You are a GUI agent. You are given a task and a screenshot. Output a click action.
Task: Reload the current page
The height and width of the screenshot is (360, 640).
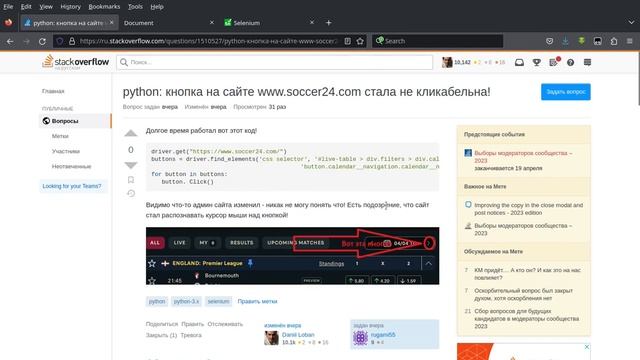[42, 41]
